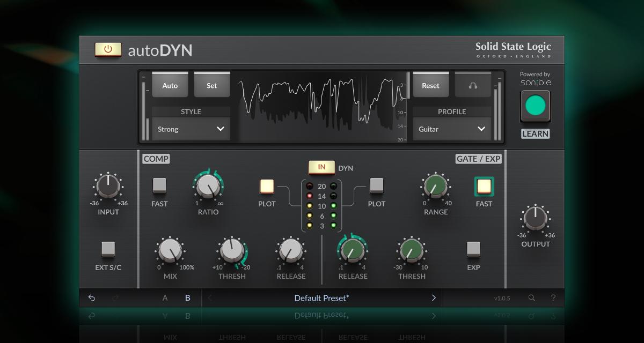The image size is (644, 343).
Task: Open the Profile dropdown showing Guitar
Action: (x=451, y=129)
